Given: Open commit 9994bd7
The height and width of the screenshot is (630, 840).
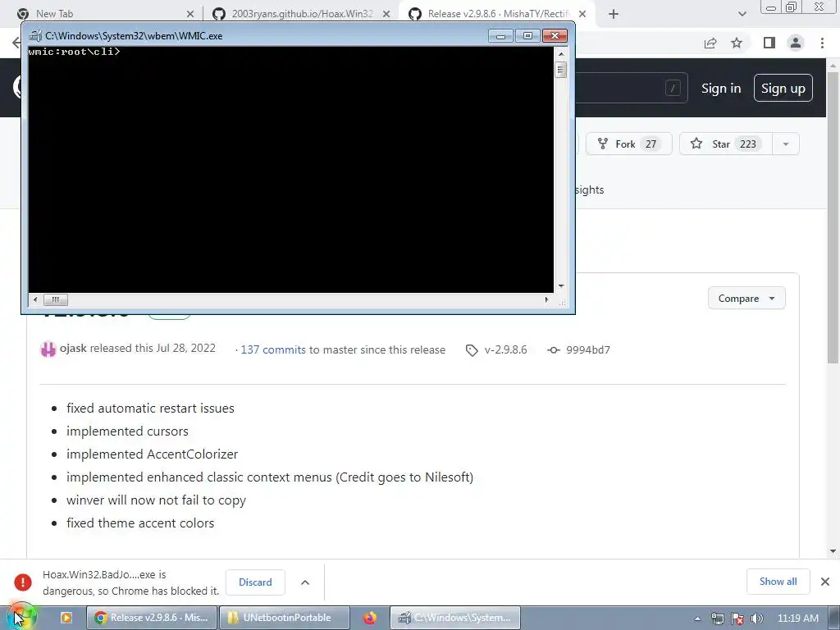Looking at the screenshot, I should (587, 349).
